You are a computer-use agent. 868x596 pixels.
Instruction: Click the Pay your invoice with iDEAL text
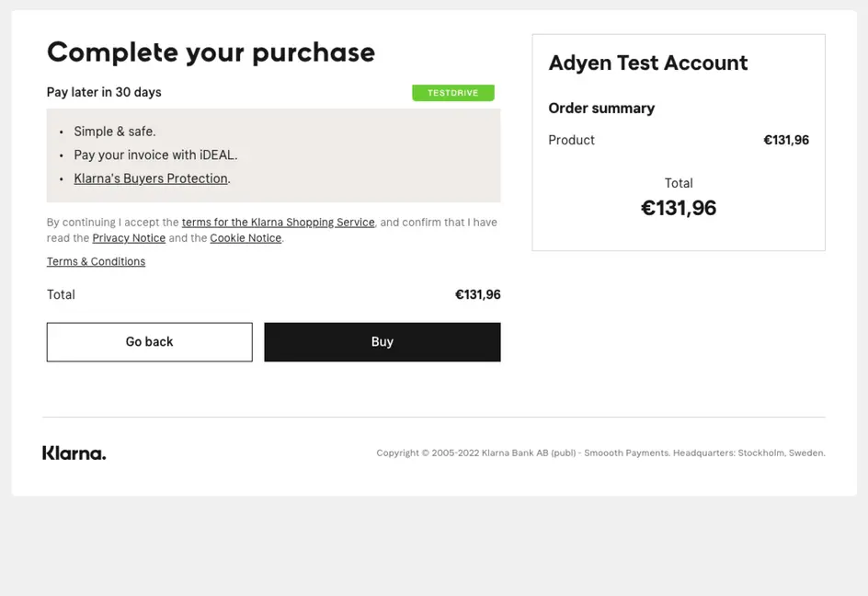tap(155, 155)
